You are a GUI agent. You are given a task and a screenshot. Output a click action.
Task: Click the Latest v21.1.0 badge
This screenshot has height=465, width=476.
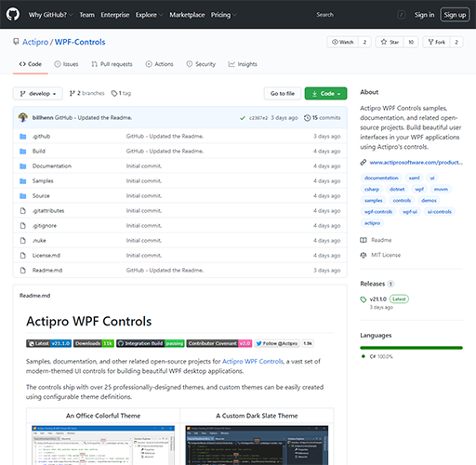[49, 343]
